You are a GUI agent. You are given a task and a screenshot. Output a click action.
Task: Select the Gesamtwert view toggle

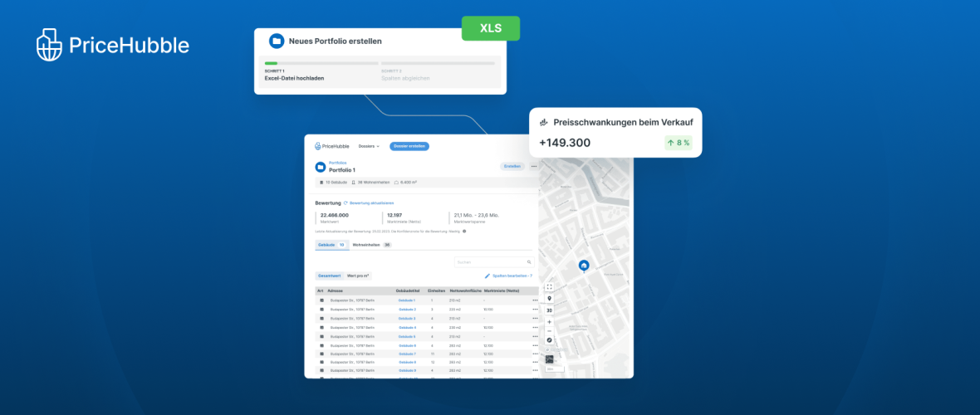[x=329, y=275]
